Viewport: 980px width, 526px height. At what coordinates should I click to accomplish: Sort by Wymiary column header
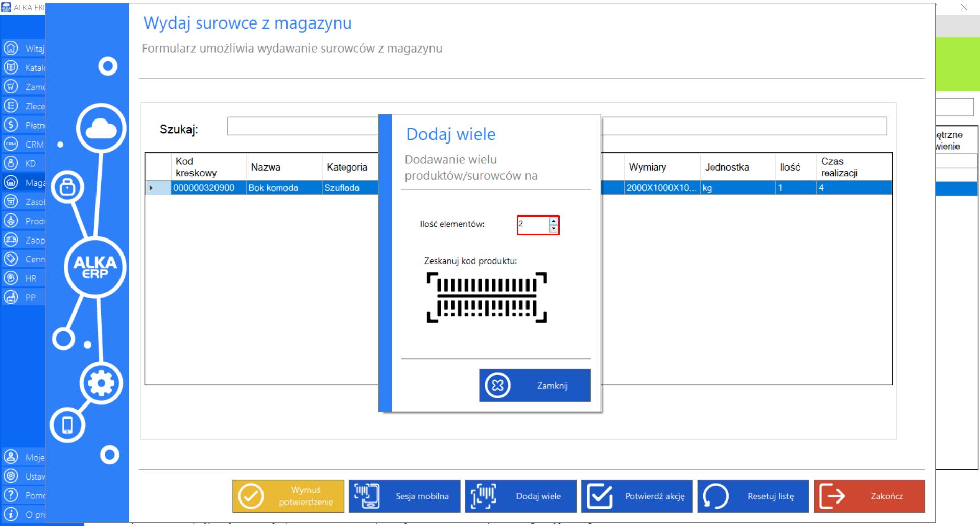coord(662,167)
